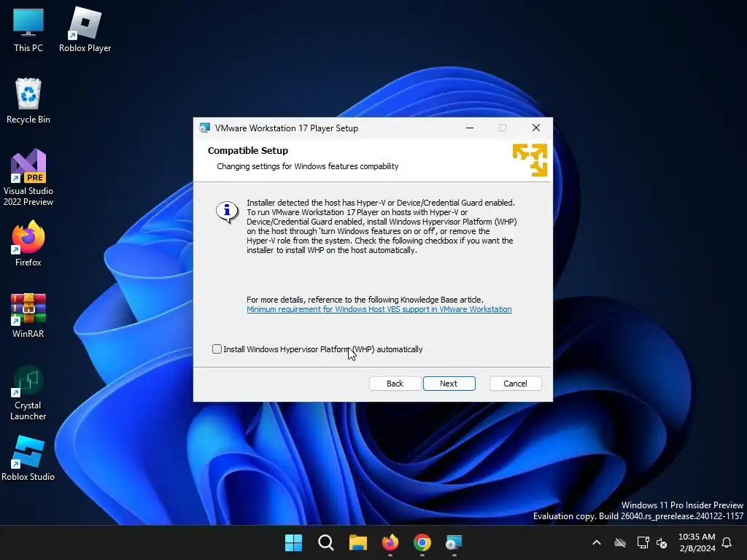Open Roblox Player desktop shortcut
The width and height of the screenshot is (747, 560).
point(85,31)
